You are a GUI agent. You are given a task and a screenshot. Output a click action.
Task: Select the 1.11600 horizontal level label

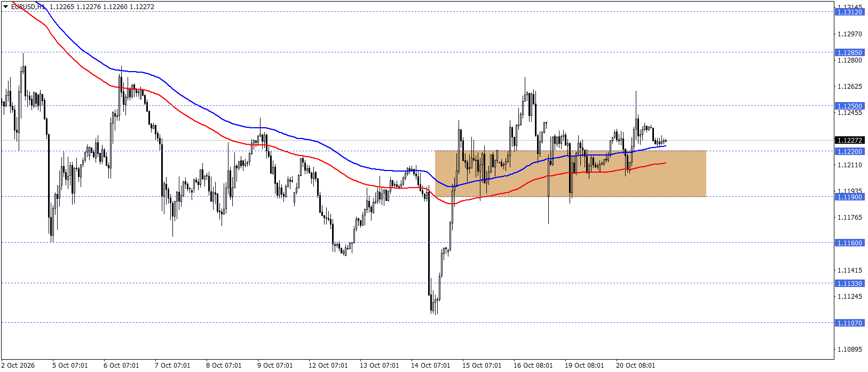pos(849,243)
